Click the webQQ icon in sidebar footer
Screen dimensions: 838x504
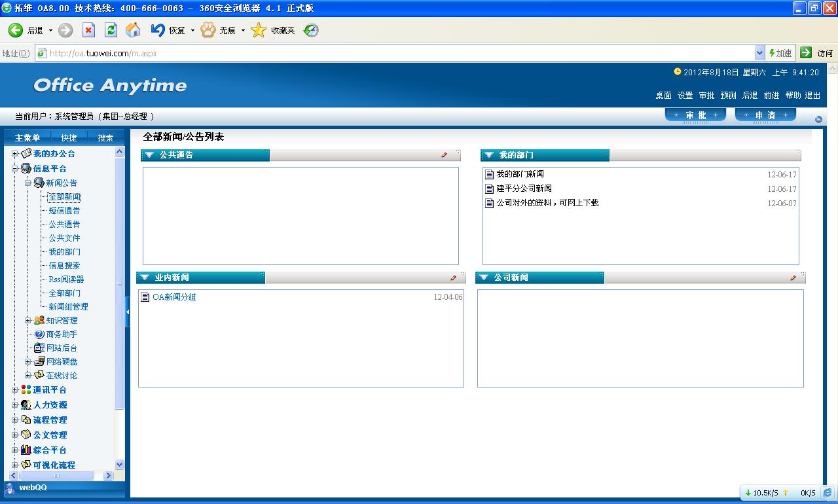tap(10, 488)
